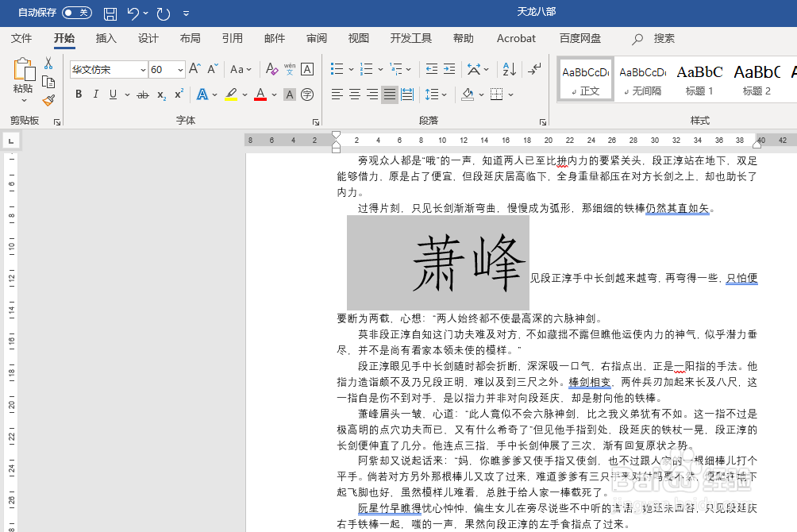Clear all formatting with the eraser A icon
The image size is (797, 532).
(x=271, y=68)
